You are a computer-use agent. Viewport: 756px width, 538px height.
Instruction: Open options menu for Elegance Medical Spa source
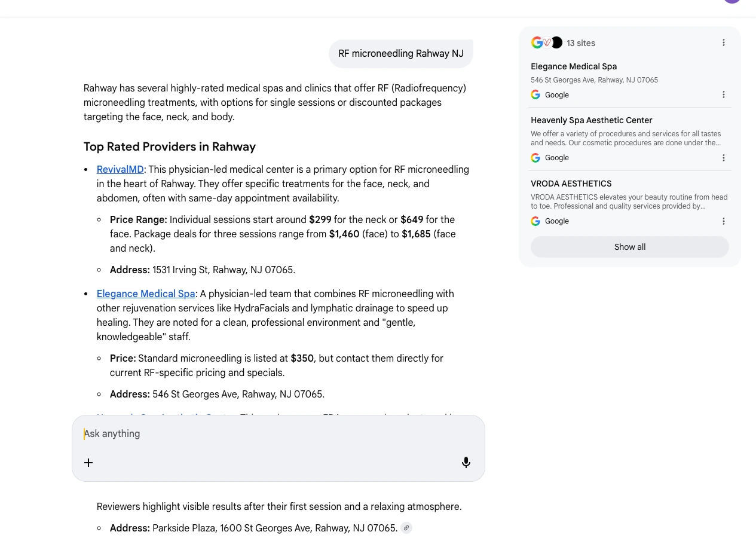[x=723, y=94]
